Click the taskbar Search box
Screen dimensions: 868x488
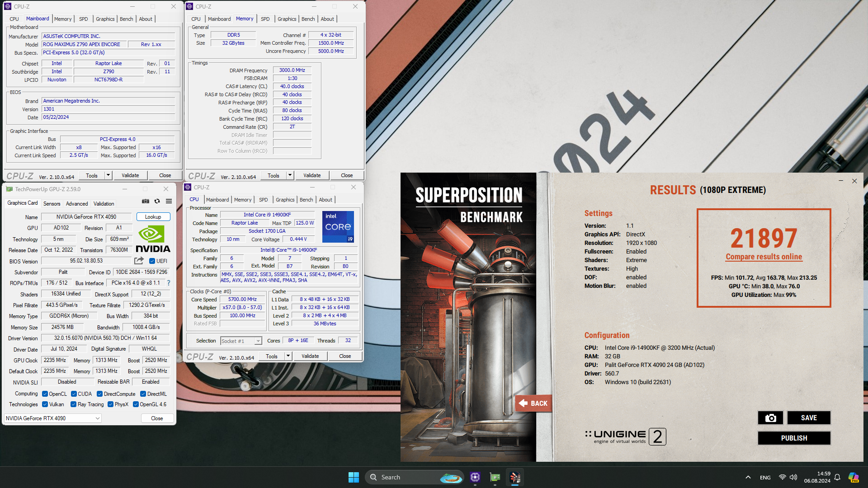coord(415,477)
